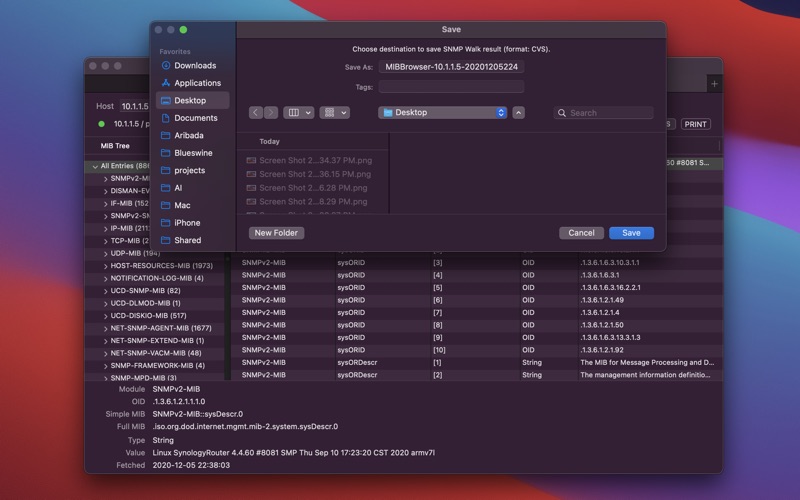Screen dimensions: 800x500
Task: Open the Desktop location popup
Action: (x=443, y=113)
